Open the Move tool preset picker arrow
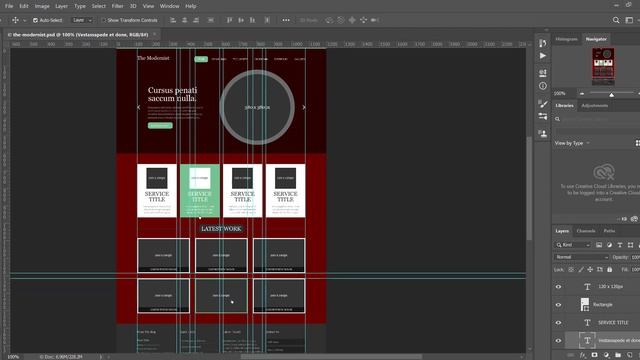 [24, 20]
